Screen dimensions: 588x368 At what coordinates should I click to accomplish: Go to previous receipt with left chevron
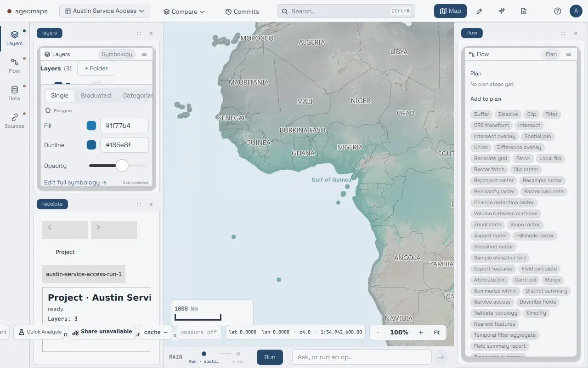[x=65, y=230]
